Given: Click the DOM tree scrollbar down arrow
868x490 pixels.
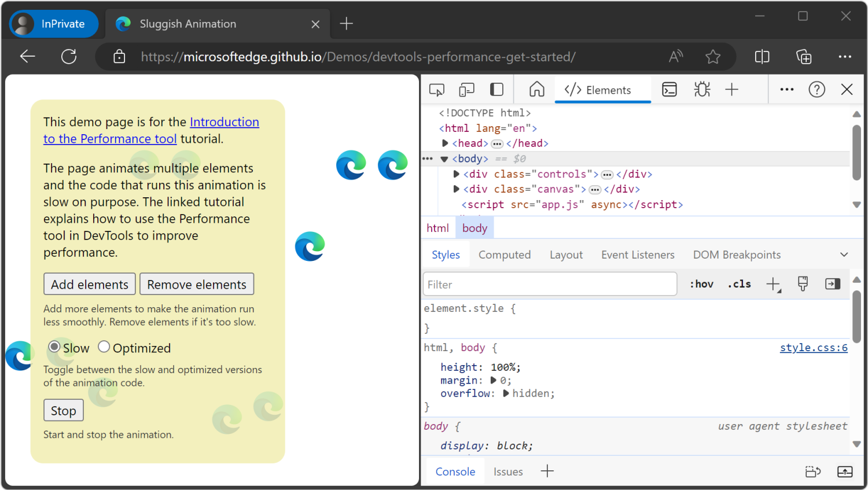Looking at the screenshot, I should tap(856, 205).
